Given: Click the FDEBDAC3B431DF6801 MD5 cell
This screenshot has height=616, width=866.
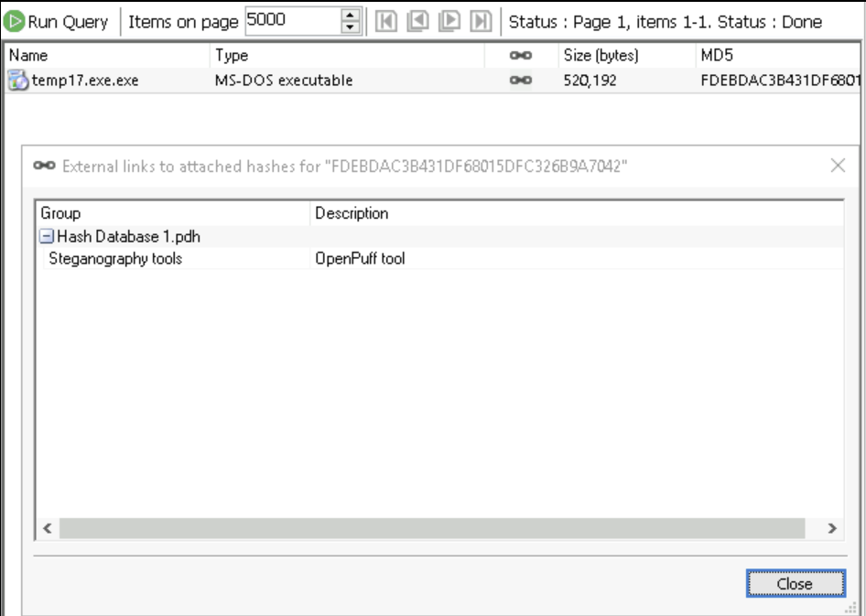Looking at the screenshot, I should click(780, 81).
